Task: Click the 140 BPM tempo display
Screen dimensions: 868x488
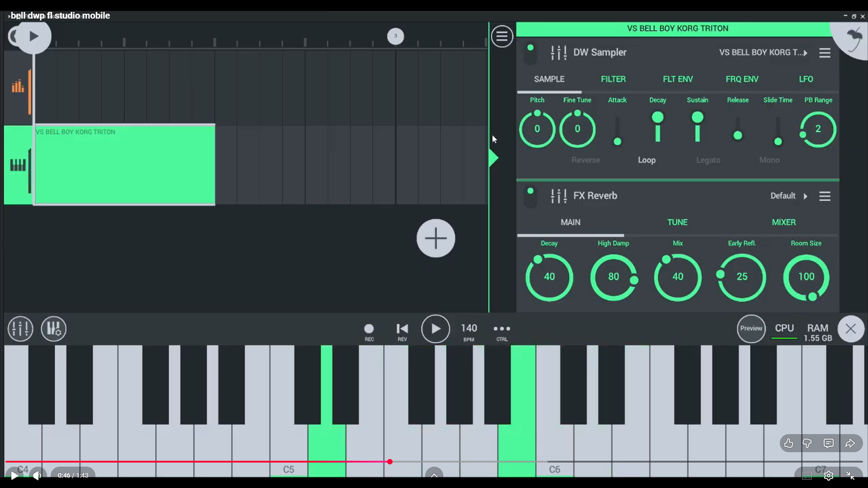Action: click(x=469, y=329)
